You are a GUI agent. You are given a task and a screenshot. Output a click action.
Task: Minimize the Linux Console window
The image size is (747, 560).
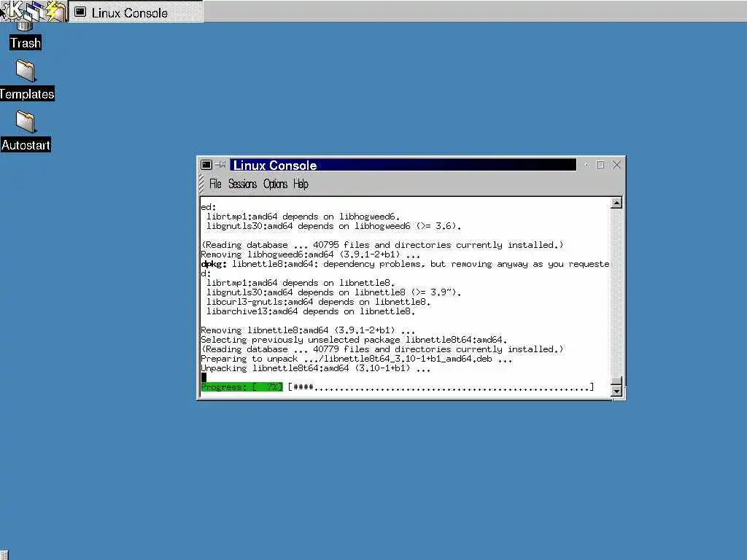(586, 165)
